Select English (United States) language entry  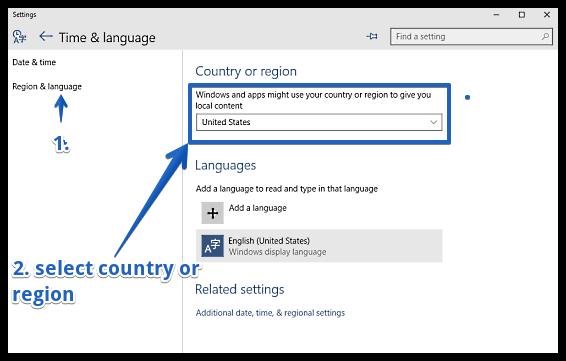(x=319, y=246)
